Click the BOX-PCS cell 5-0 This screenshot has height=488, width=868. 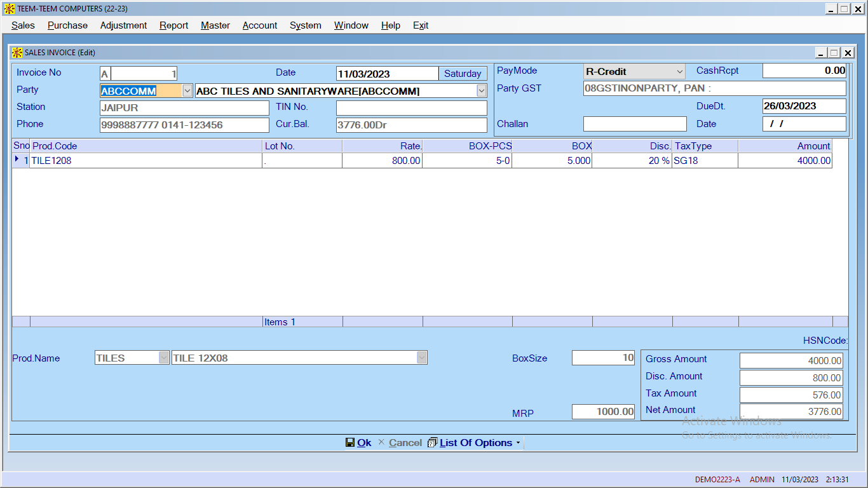467,161
